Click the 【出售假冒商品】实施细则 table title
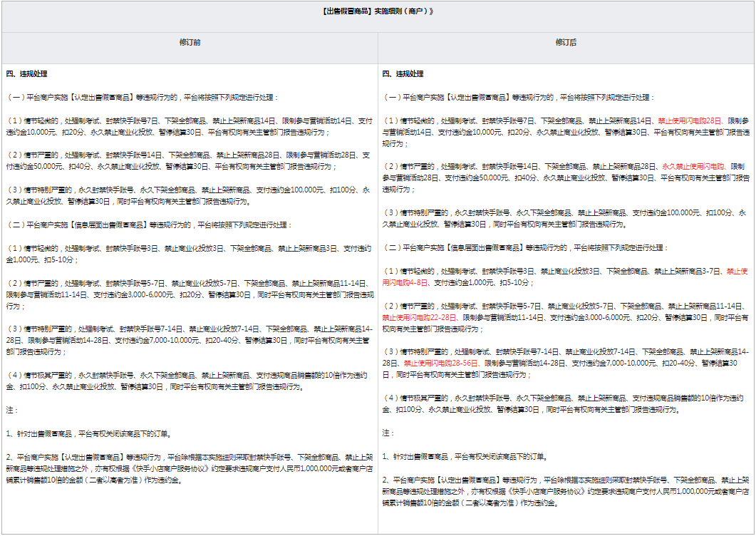Screen dimensions: 756x536 point(378,12)
